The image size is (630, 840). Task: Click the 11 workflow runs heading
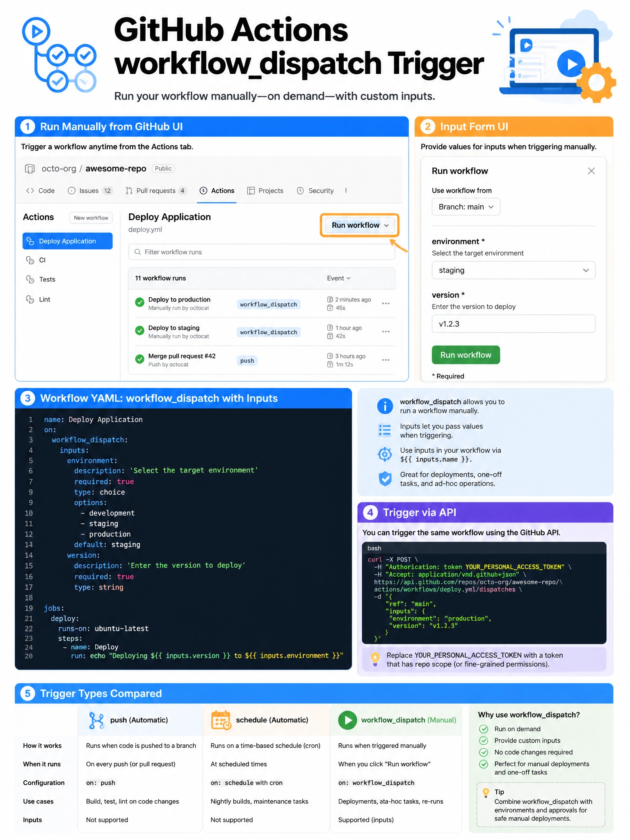[x=160, y=278]
